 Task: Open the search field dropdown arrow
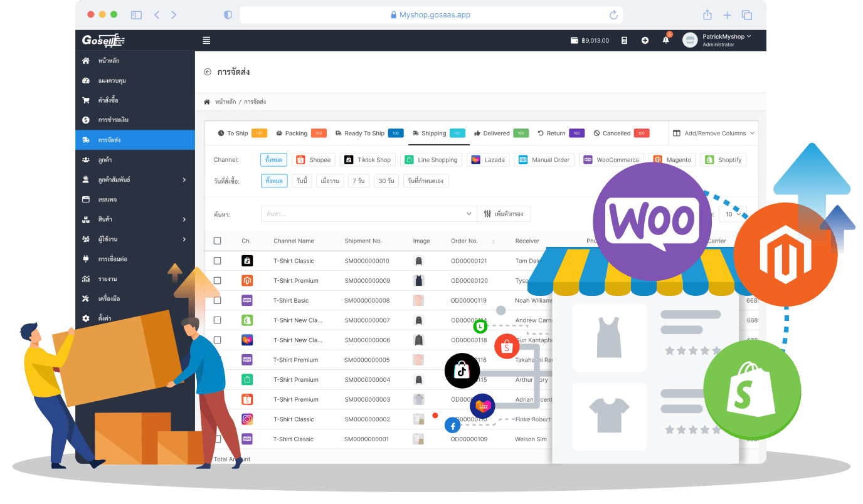click(x=469, y=214)
